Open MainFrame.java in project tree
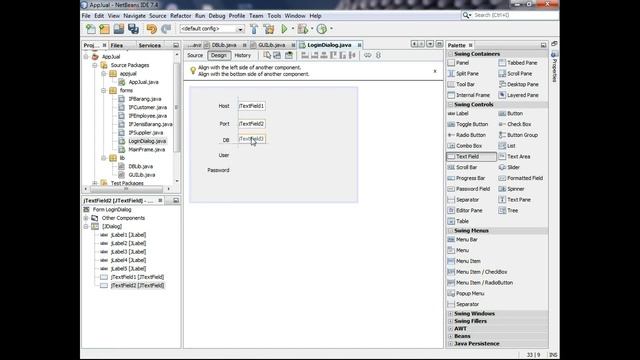The height and width of the screenshot is (360, 640). (147, 149)
